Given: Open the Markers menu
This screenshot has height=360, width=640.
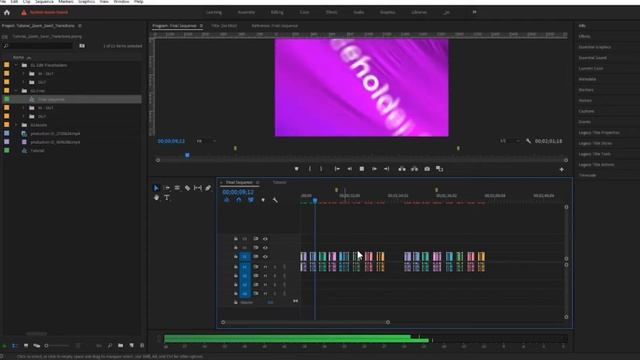Looking at the screenshot, I should tap(66, 2).
